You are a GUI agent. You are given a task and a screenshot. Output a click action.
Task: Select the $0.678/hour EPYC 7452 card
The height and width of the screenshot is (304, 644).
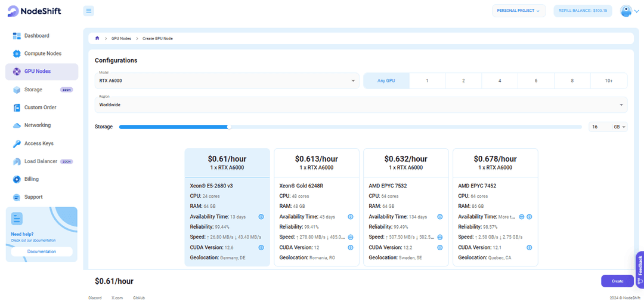click(496, 207)
